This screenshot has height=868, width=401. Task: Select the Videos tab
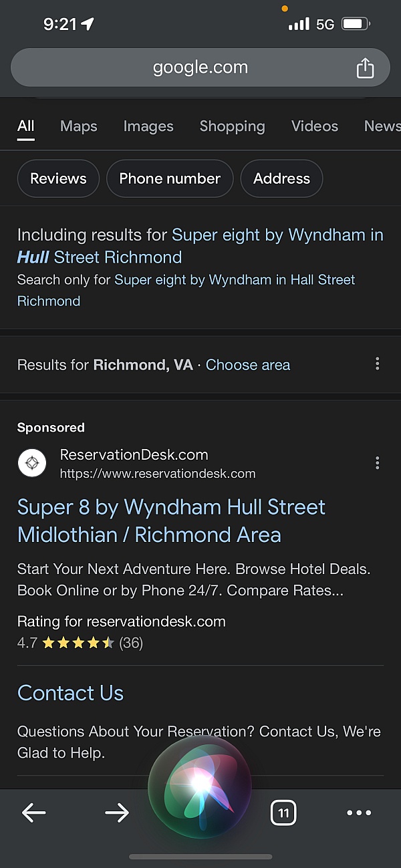pyautogui.click(x=315, y=126)
